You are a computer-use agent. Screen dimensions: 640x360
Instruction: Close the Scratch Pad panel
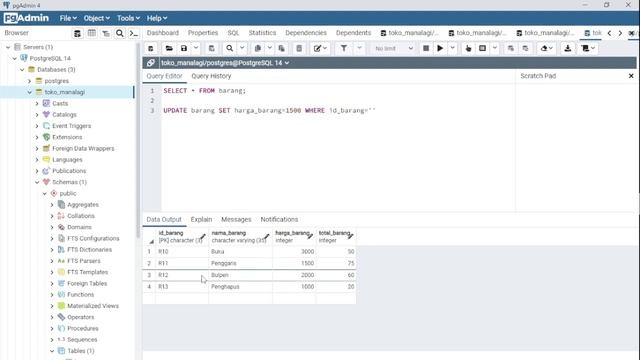tap(631, 76)
